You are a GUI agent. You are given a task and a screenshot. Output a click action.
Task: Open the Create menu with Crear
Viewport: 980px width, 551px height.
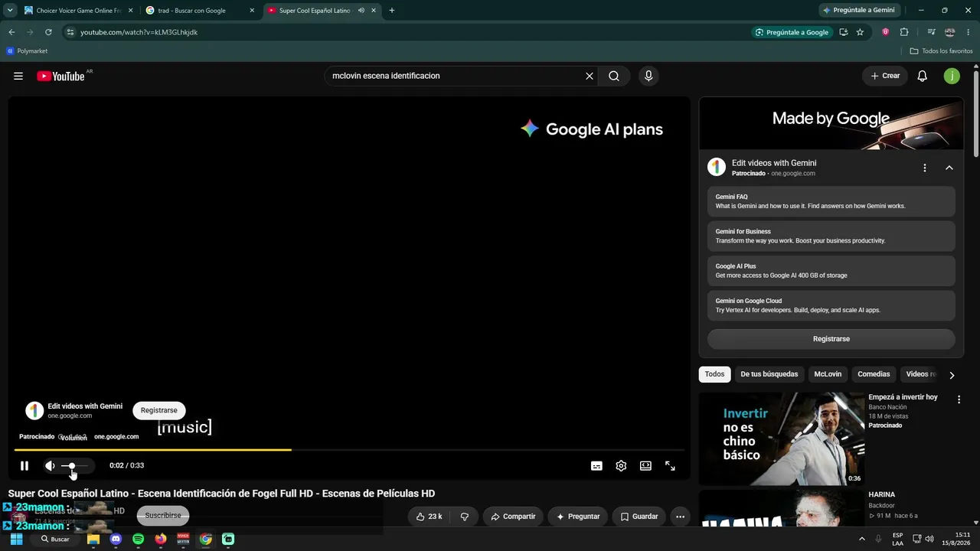tap(885, 76)
